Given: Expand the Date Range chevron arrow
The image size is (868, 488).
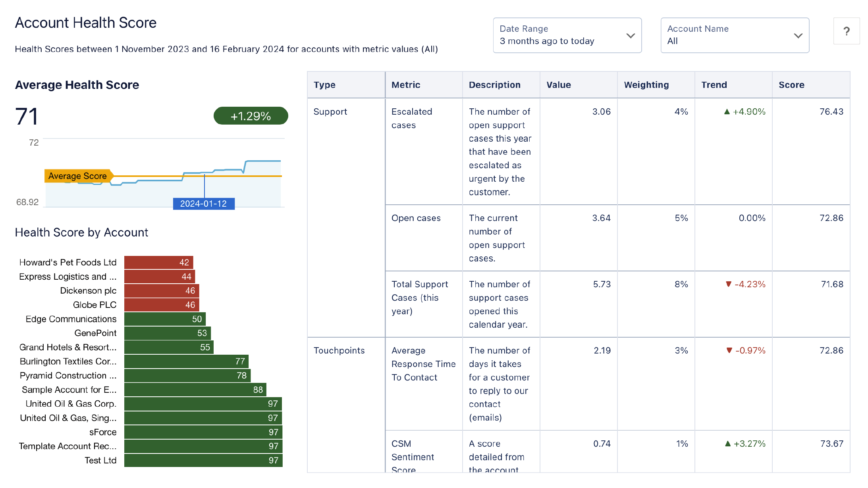Looking at the screenshot, I should click(x=630, y=35).
